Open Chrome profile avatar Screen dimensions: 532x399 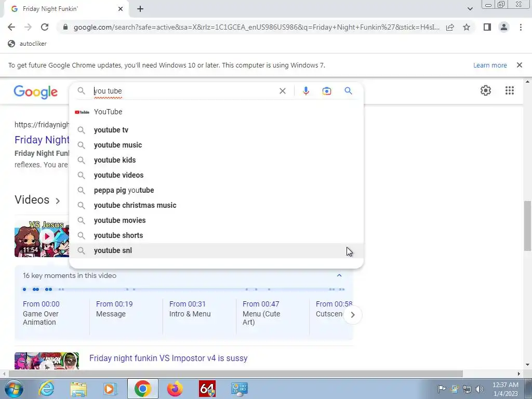(x=504, y=27)
